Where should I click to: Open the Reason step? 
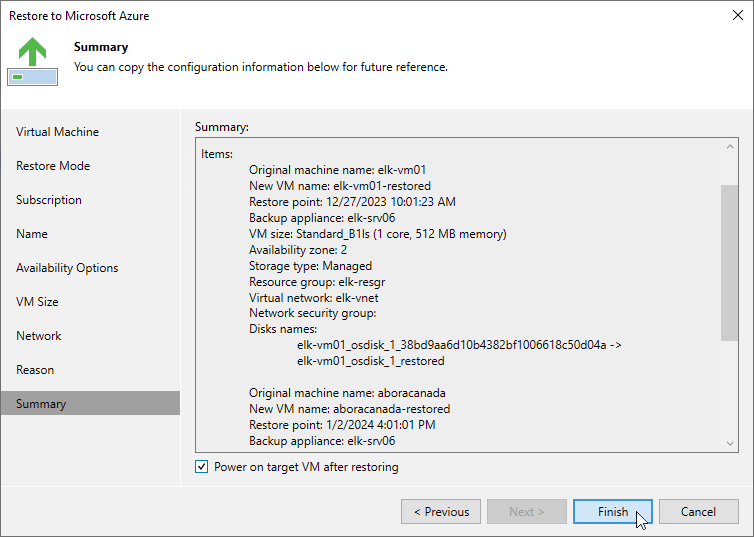pyautogui.click(x=35, y=370)
